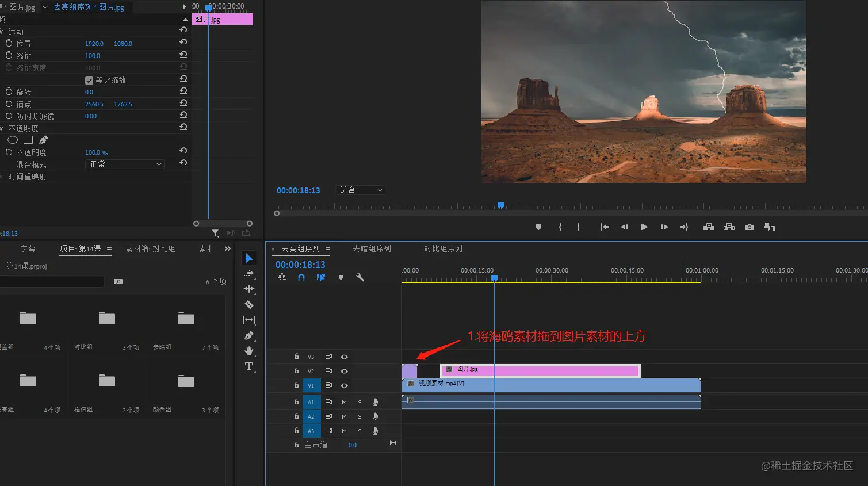Reset the opacity parameter
Viewport: 868px width, 486px height.
(x=183, y=151)
